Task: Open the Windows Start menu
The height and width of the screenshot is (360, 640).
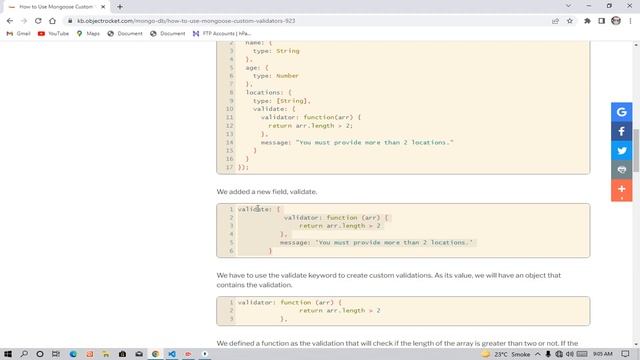Action: click(8, 354)
